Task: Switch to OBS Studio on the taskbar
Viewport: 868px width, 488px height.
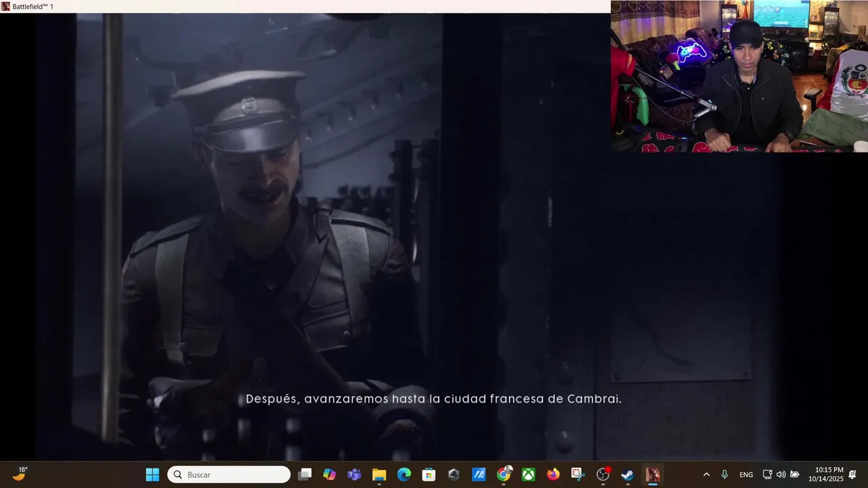Action: (x=603, y=474)
